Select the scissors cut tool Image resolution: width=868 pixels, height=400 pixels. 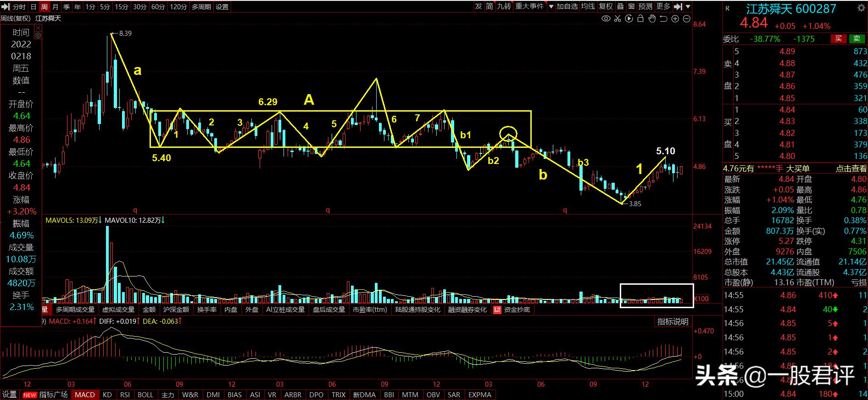click(618, 19)
